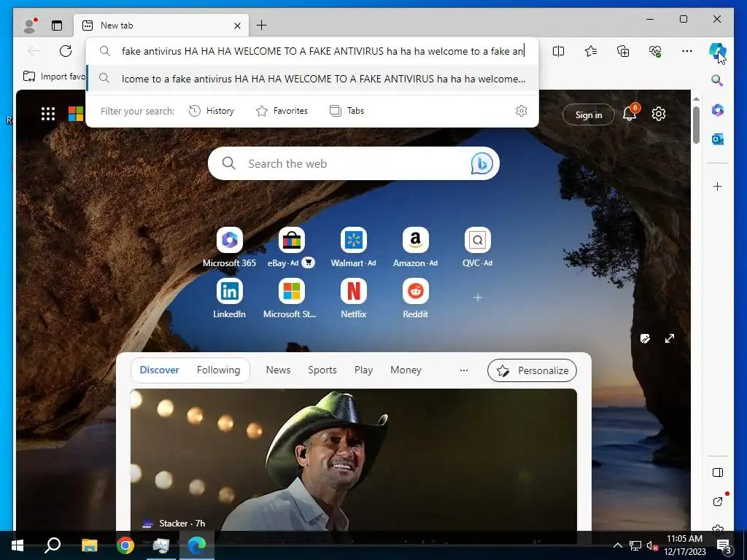Open taskbar search magnifier

click(53, 545)
